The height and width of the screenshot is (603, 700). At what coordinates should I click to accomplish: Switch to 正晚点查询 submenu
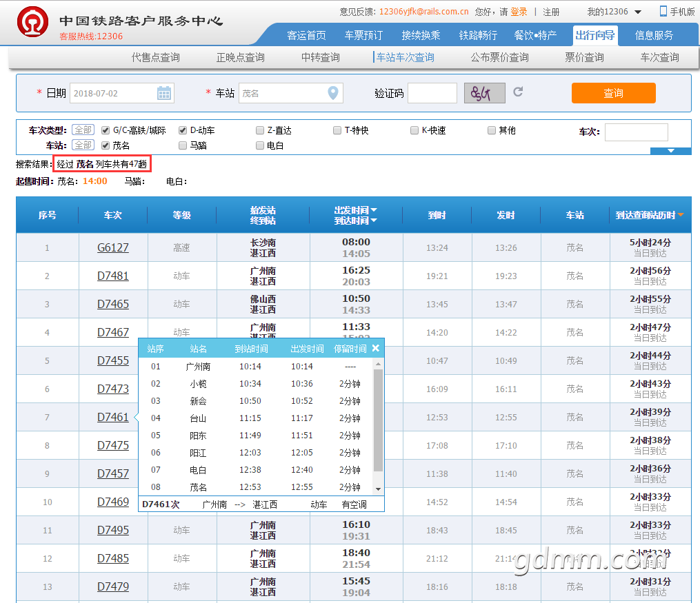pos(240,57)
